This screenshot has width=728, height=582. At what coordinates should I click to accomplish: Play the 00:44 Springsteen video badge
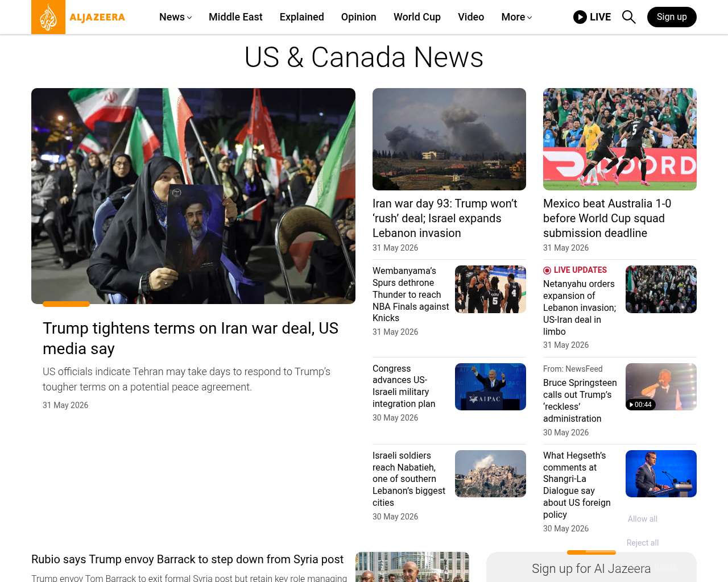[640, 405]
